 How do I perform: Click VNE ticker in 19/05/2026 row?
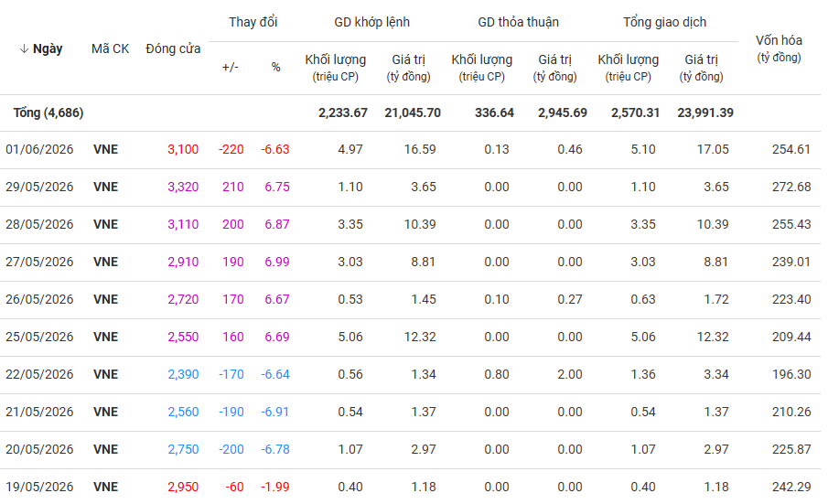105,488
